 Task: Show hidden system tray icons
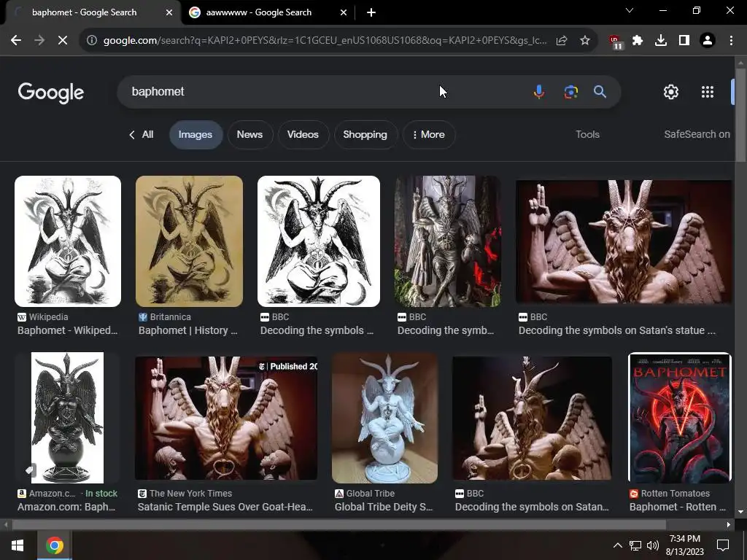point(617,545)
